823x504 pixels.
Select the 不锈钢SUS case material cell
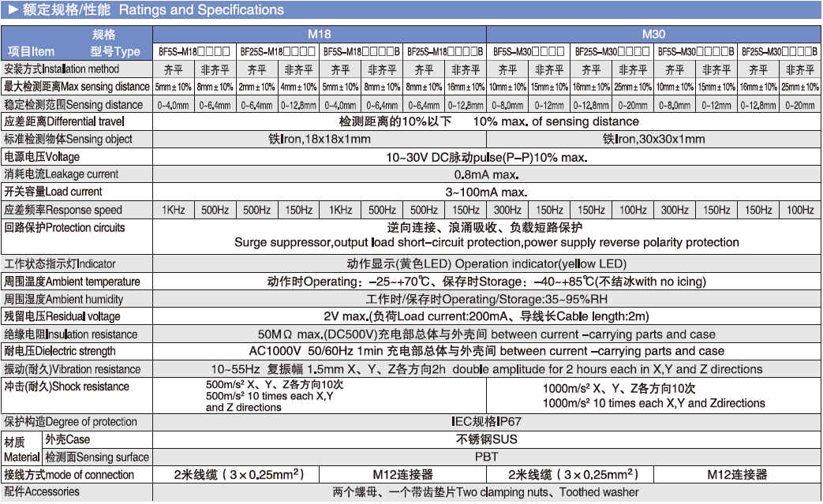coord(486,439)
